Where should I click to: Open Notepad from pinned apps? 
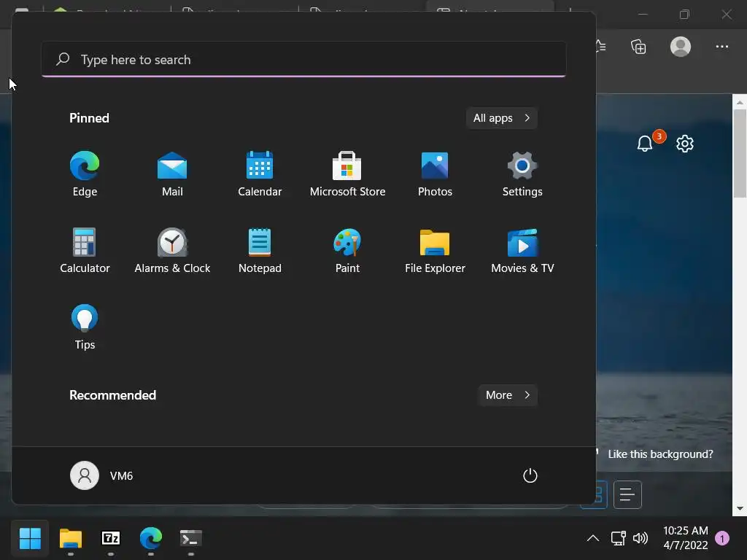pyautogui.click(x=260, y=251)
